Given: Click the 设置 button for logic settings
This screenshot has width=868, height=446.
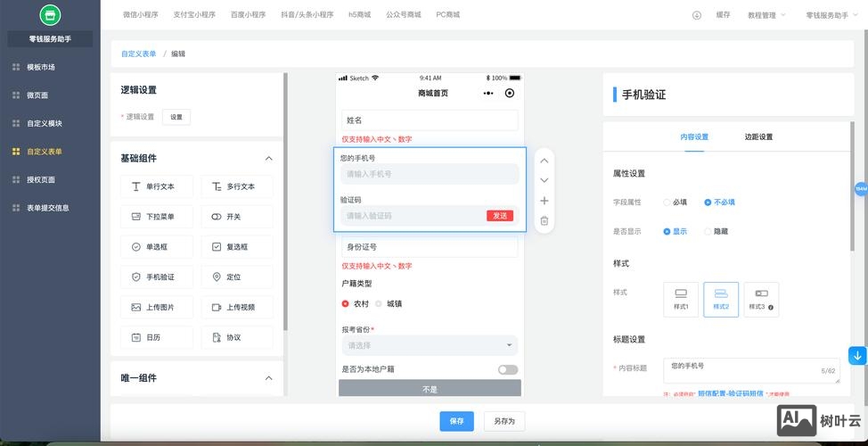Looking at the screenshot, I should [176, 117].
